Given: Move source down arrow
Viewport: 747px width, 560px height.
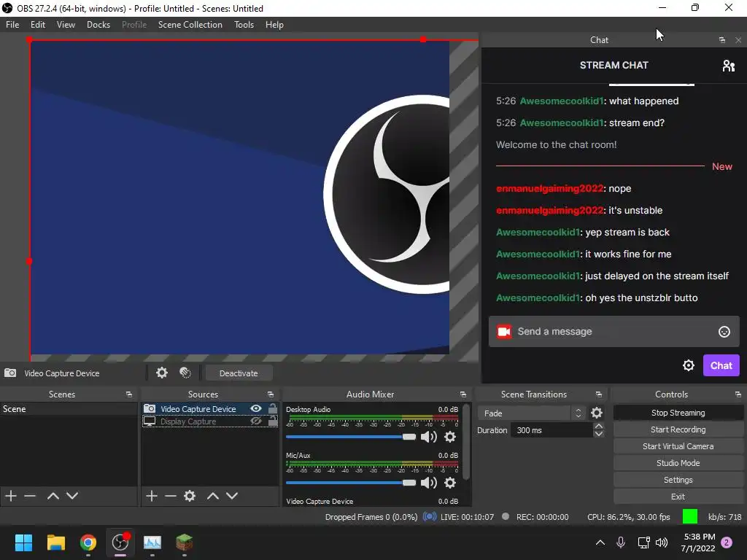Looking at the screenshot, I should (x=232, y=496).
